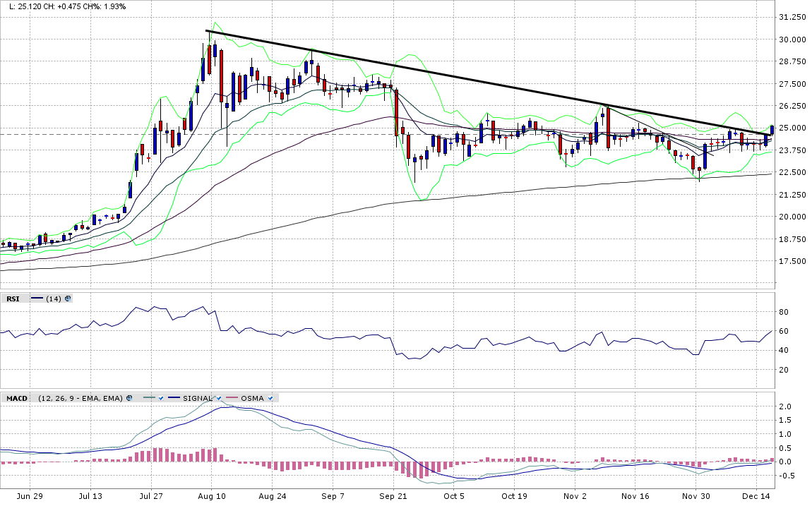Click the RSI panel label
The width and height of the screenshot is (812, 506).
coord(13,299)
